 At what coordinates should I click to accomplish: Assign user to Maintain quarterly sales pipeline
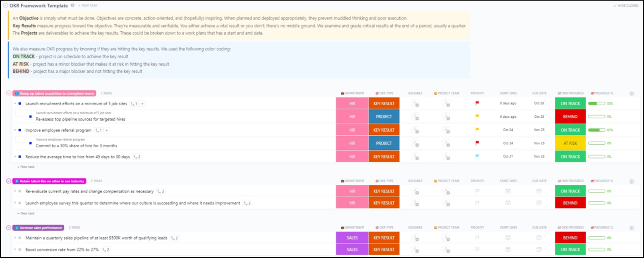[x=415, y=238]
